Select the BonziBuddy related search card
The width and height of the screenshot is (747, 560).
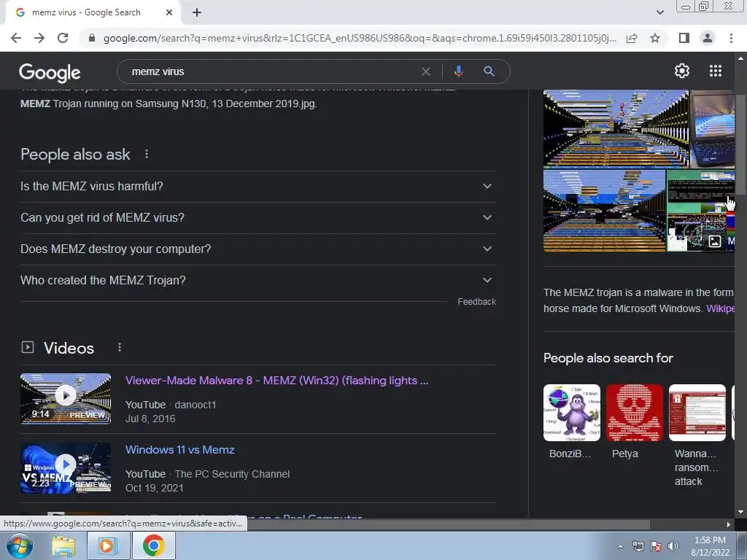coord(571,421)
